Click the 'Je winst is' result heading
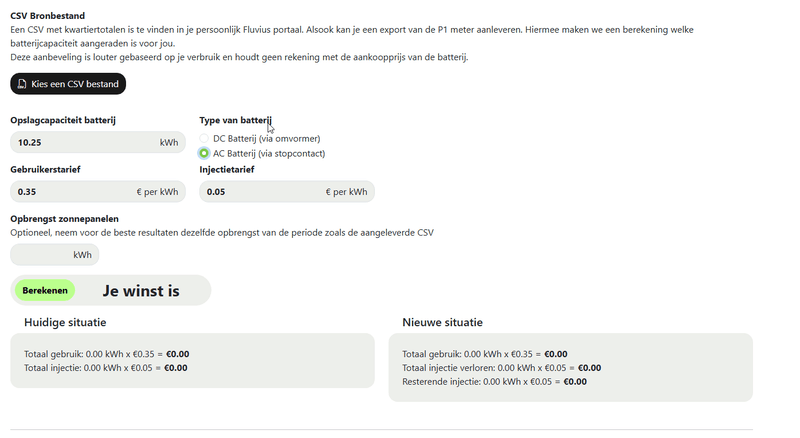The image size is (800, 438). 141,291
